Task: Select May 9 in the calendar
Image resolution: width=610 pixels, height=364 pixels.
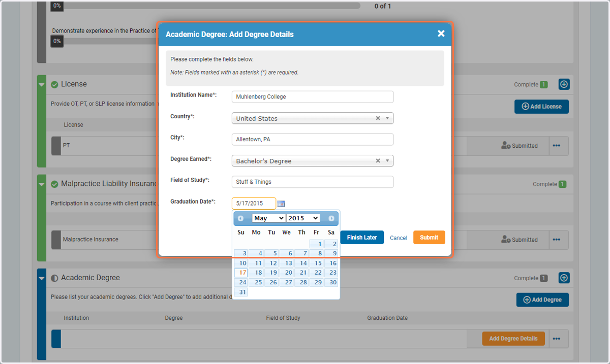Action: pyautogui.click(x=331, y=253)
